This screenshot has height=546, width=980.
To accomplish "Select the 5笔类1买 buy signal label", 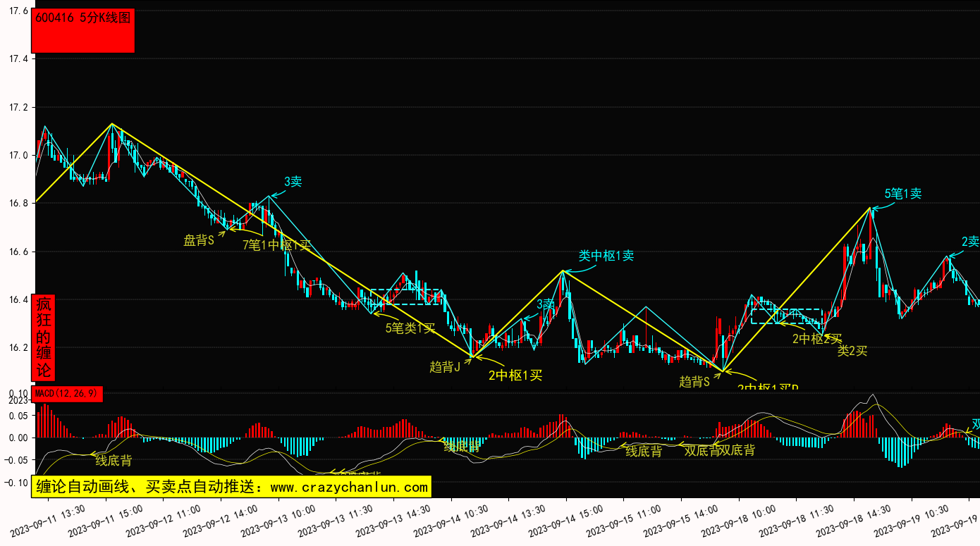I will pyautogui.click(x=410, y=328).
